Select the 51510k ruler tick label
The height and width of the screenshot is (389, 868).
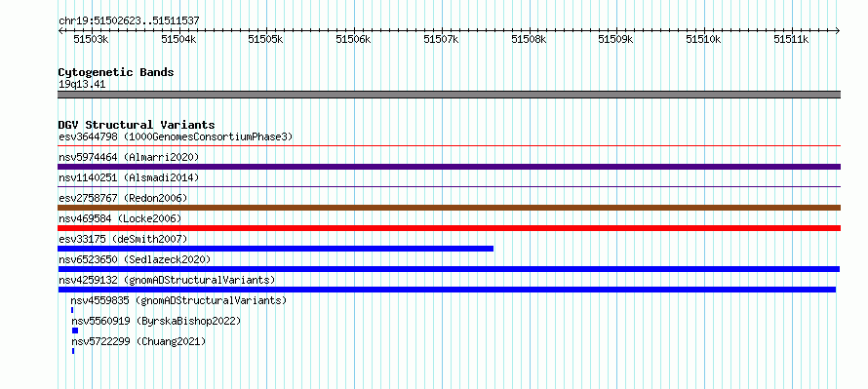pos(703,40)
